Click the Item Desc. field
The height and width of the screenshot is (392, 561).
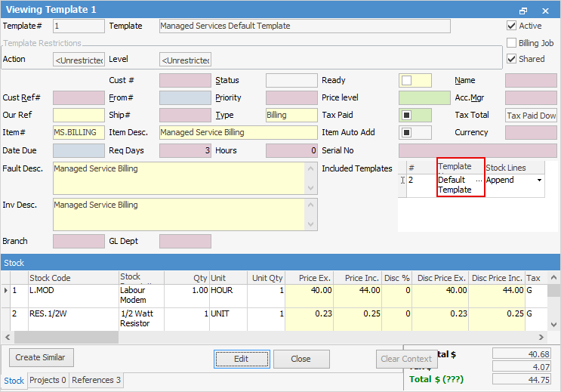click(239, 132)
